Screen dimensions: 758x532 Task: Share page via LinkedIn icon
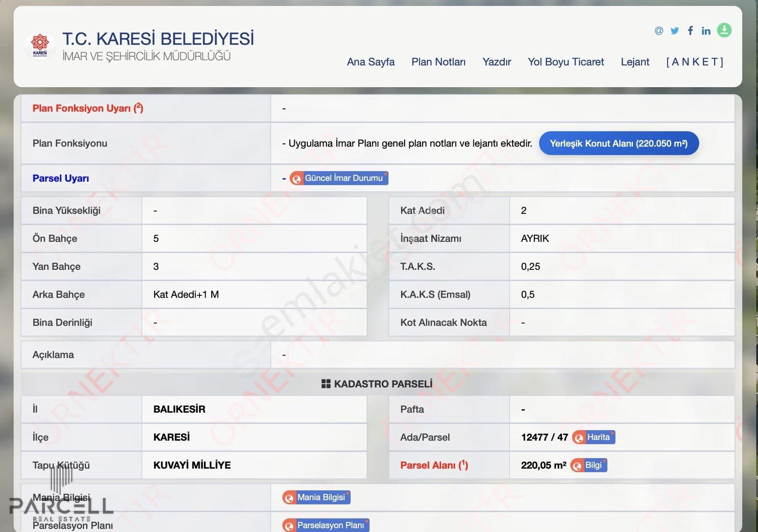point(706,31)
